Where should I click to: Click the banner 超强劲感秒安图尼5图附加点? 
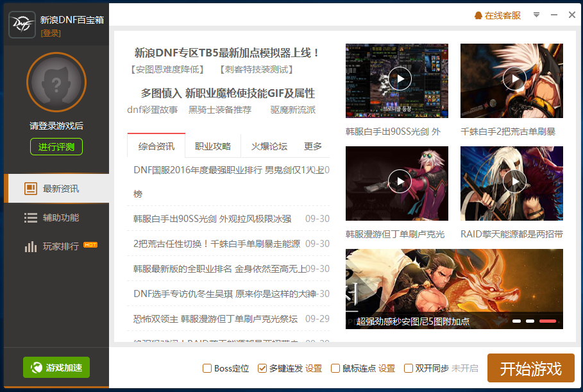click(x=454, y=289)
